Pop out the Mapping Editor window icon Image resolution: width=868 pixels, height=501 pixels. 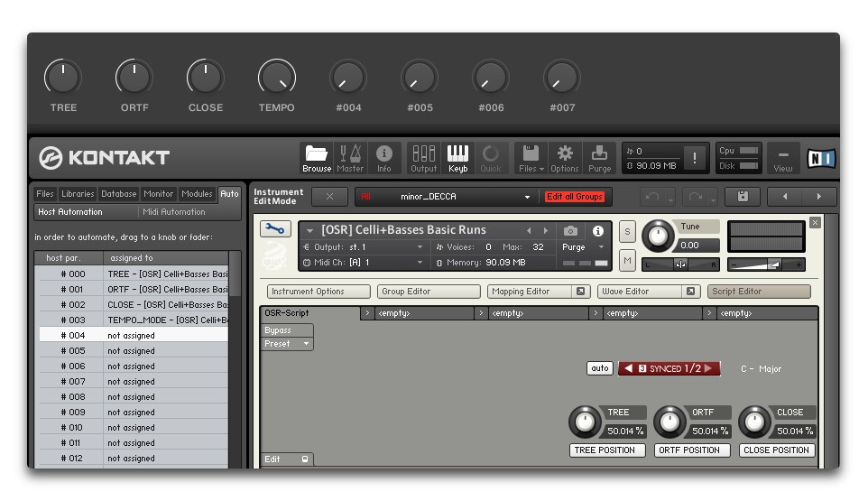[580, 292]
